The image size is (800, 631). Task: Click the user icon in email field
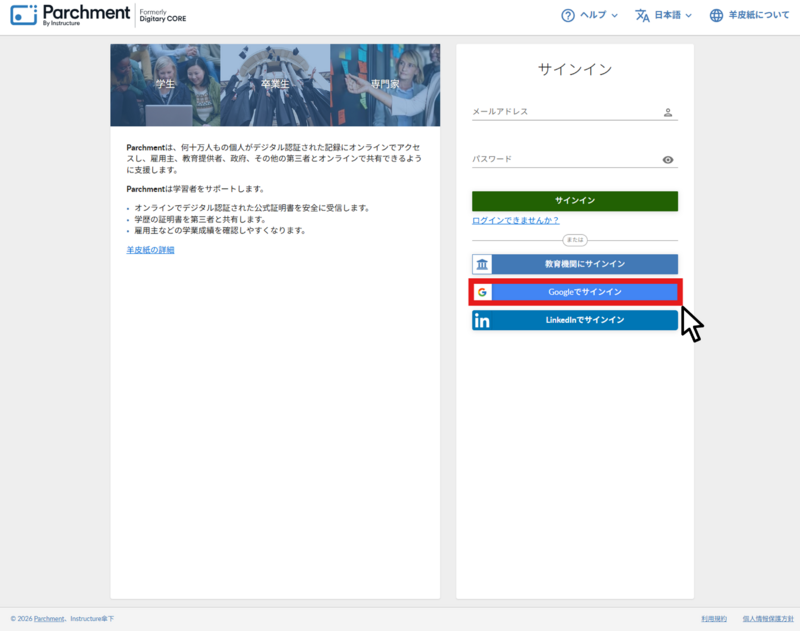(x=668, y=113)
